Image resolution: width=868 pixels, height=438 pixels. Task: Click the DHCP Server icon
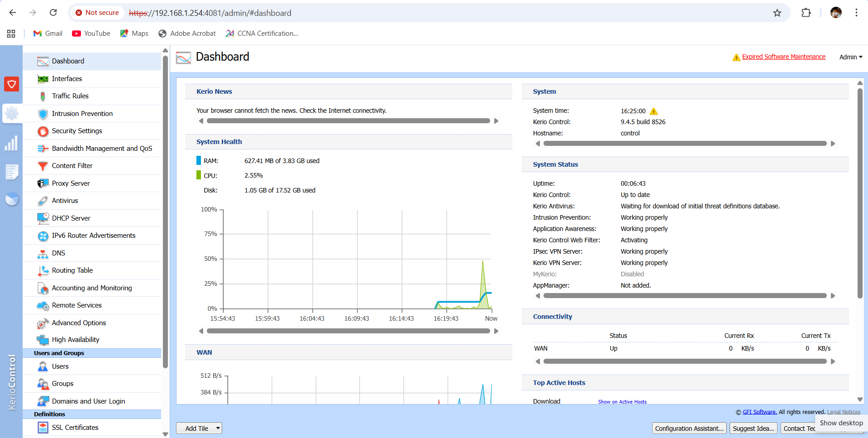point(43,218)
